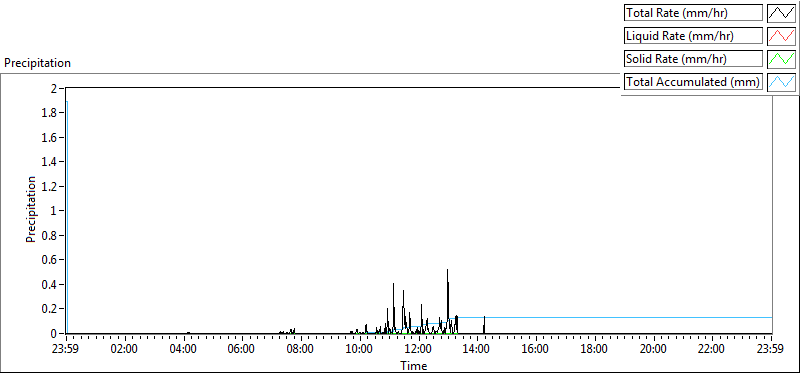Click the Precipitation chart title above the plot

[37, 63]
